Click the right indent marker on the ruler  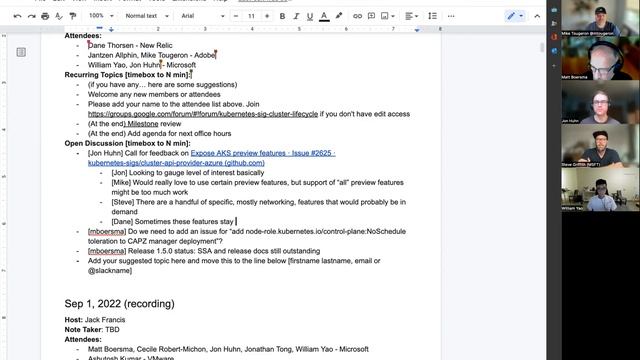pos(417,29)
